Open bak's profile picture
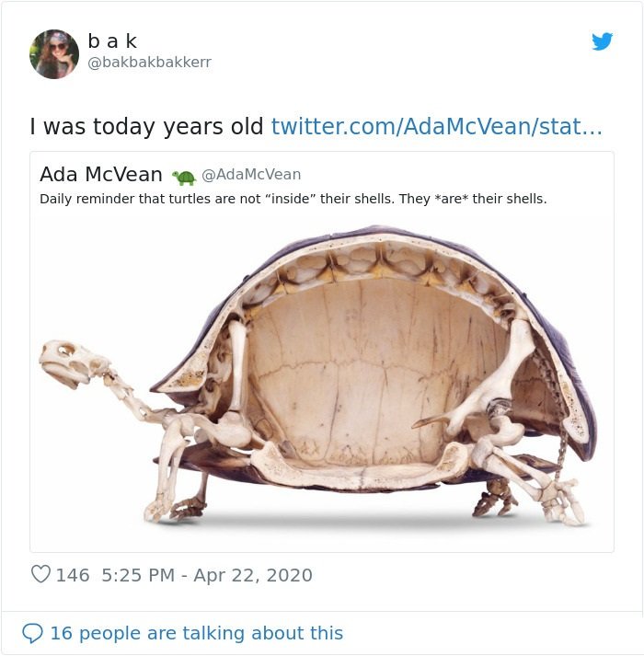This screenshot has width=644, height=656. [x=54, y=54]
